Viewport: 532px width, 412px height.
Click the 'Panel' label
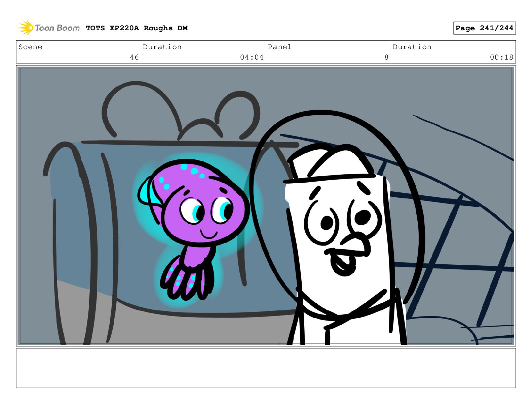[x=279, y=47]
